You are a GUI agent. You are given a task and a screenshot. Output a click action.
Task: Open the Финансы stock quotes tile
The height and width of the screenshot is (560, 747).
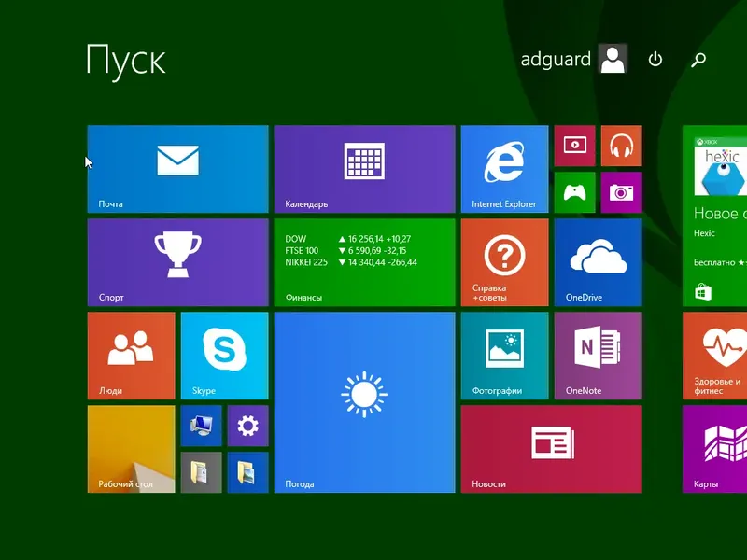(x=364, y=262)
